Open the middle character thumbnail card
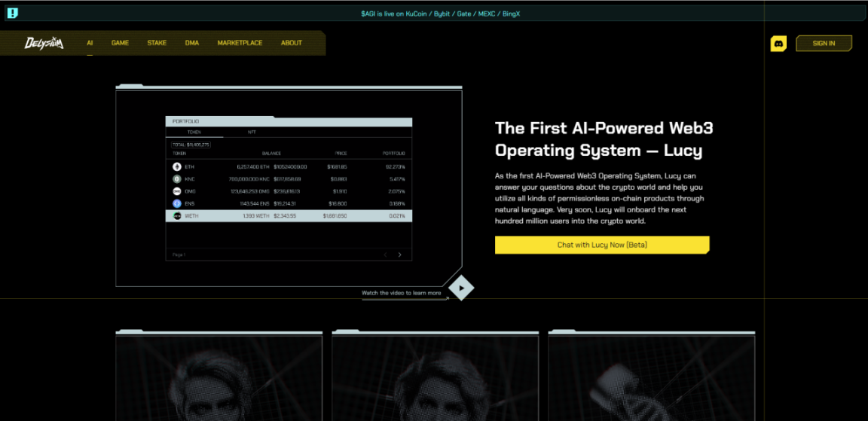This screenshot has height=421, width=868. 435,377
